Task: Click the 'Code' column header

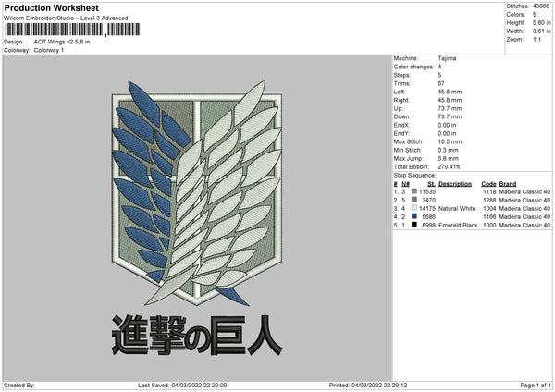Action: pyautogui.click(x=488, y=184)
